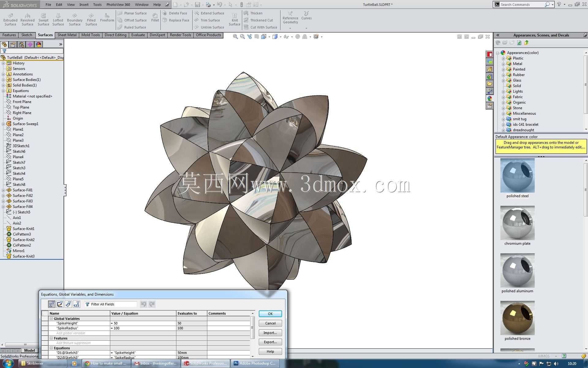Open the Chrome taskbar window
This screenshot has height=368, width=588.
(x=106, y=363)
